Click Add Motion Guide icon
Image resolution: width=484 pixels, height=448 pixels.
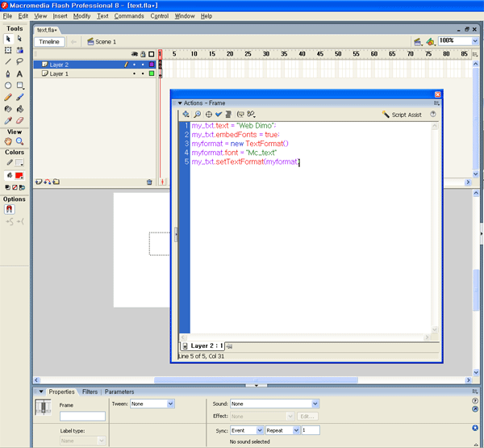coord(48,182)
